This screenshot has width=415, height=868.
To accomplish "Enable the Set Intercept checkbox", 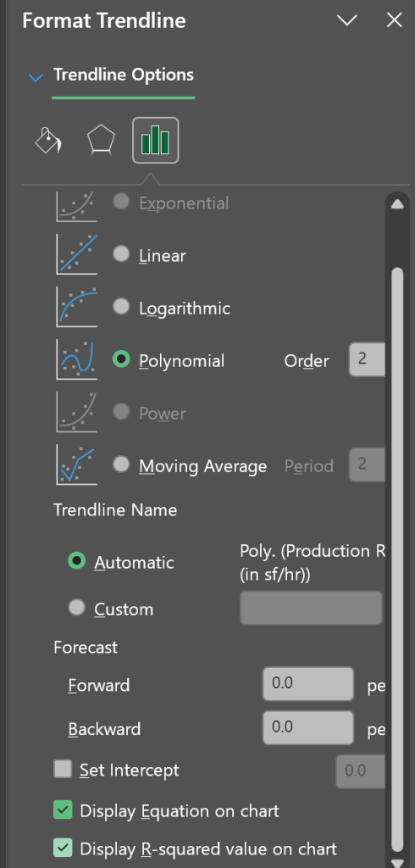I will 63,769.
